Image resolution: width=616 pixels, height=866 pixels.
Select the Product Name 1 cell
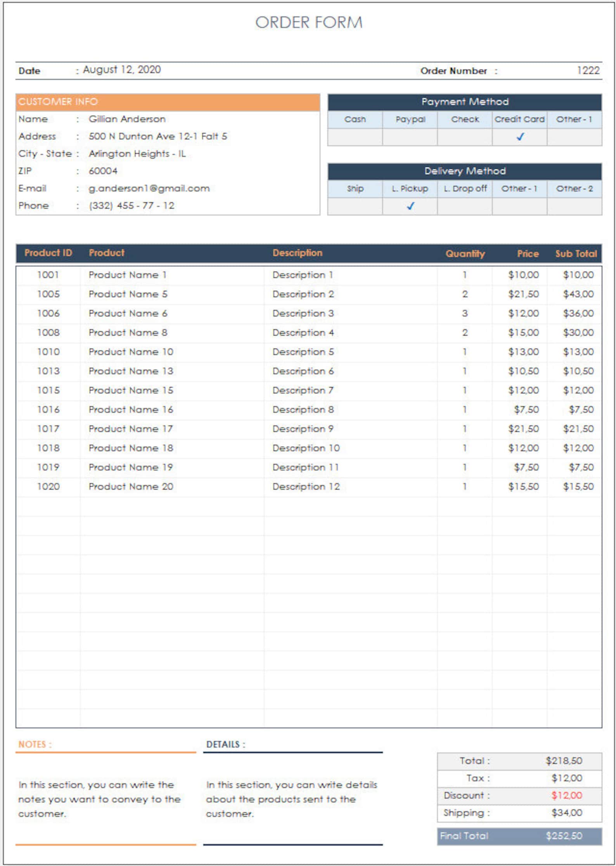click(172, 275)
